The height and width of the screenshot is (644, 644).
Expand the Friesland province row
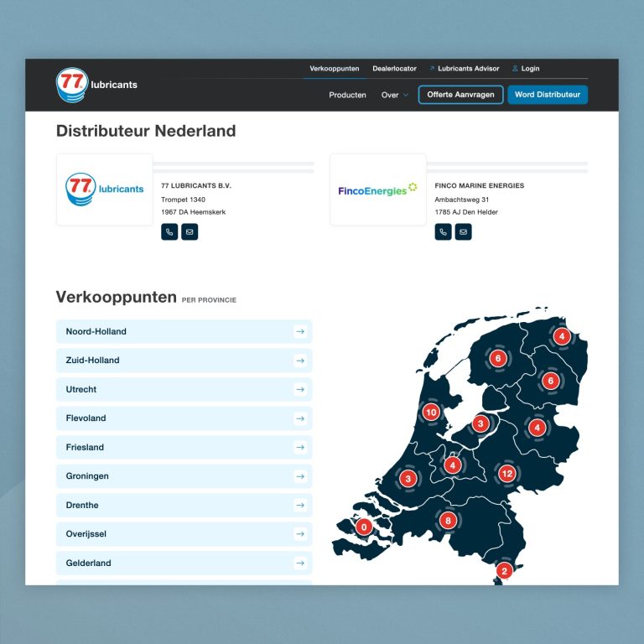tap(184, 447)
